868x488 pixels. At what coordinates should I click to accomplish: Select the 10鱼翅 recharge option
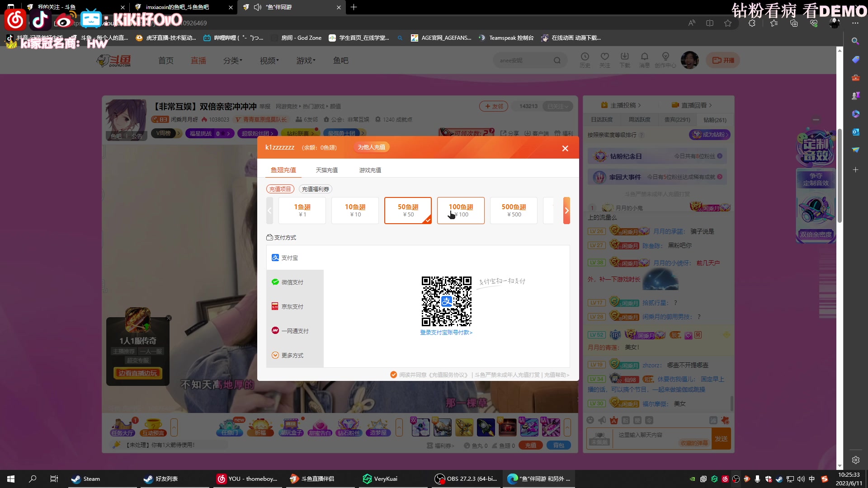point(355,211)
